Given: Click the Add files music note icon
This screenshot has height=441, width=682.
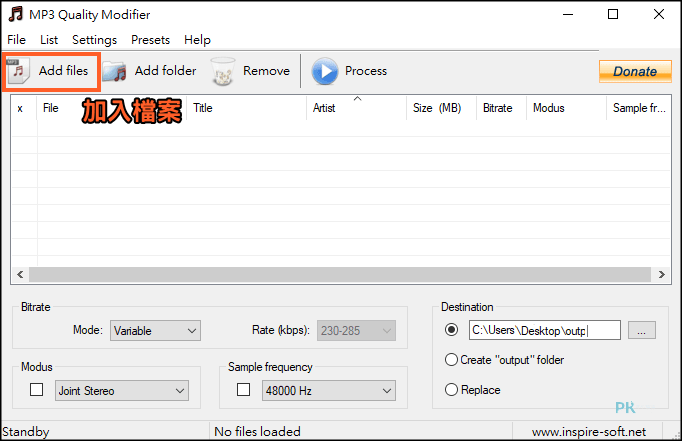Looking at the screenshot, I should coord(18,71).
